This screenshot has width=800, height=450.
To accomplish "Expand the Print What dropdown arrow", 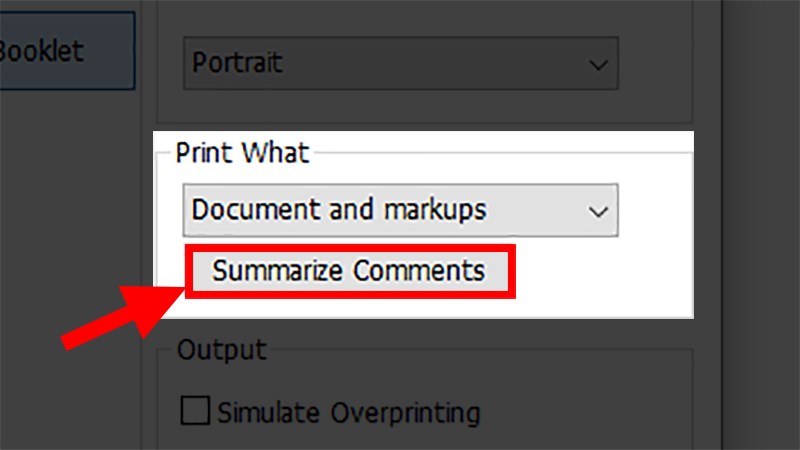I will [x=598, y=210].
